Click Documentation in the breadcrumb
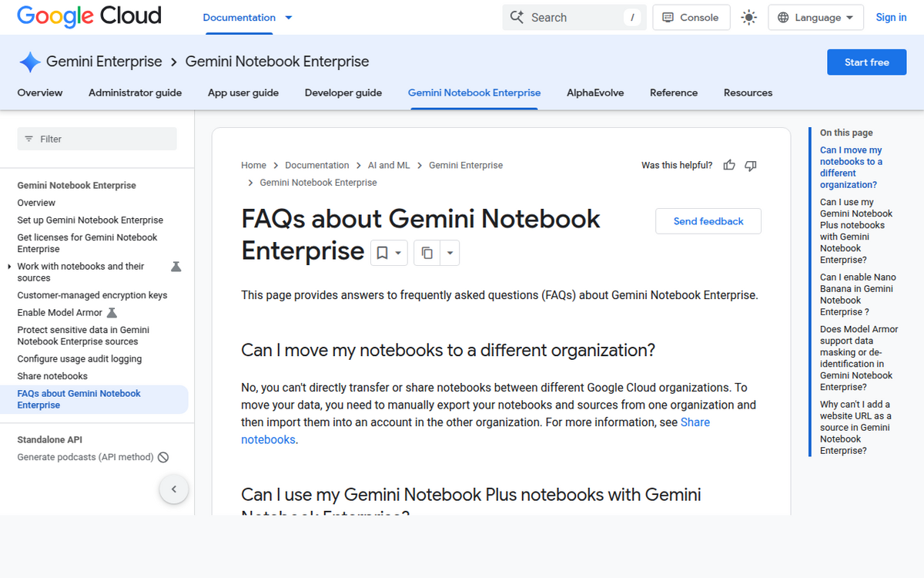This screenshot has height=578, width=924. (317, 166)
